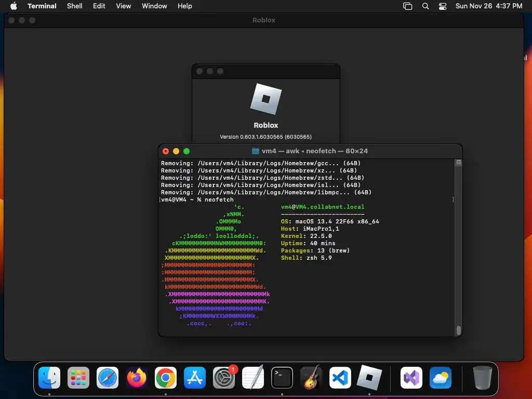Click the Roblox logo in the About window
This screenshot has height=399, width=532.
266,99
